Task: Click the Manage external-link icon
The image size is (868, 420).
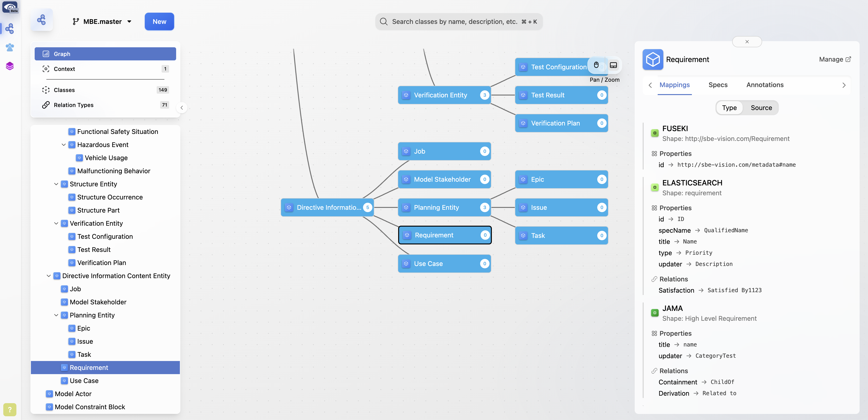Action: [x=848, y=59]
